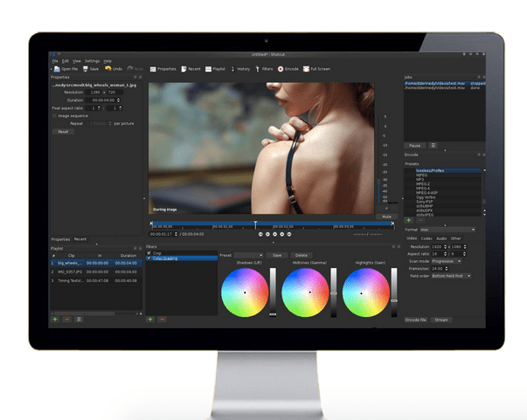Open the File menu
Image resolution: width=527 pixels, height=420 pixels.
[x=55, y=61]
